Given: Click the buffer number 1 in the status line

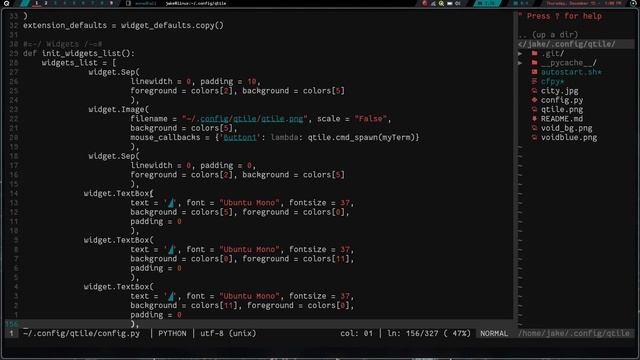Looking at the screenshot, I should (11, 333).
